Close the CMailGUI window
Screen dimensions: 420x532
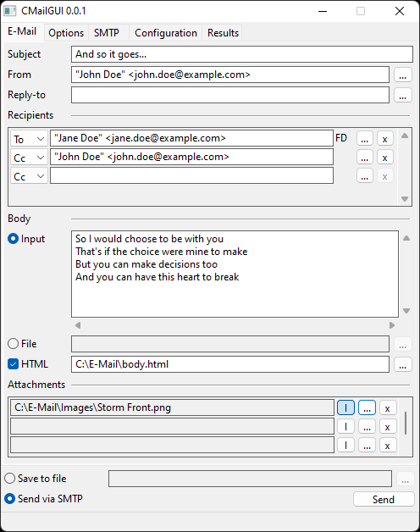point(400,11)
